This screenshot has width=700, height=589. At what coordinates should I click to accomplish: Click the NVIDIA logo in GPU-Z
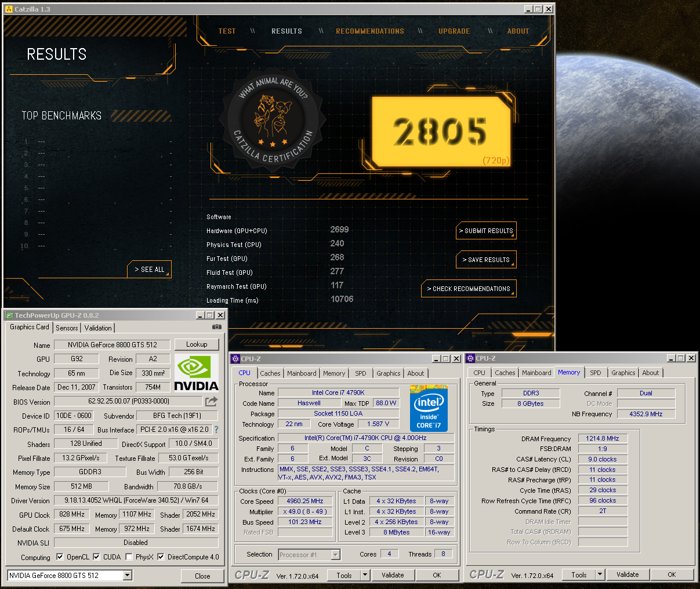[x=197, y=374]
